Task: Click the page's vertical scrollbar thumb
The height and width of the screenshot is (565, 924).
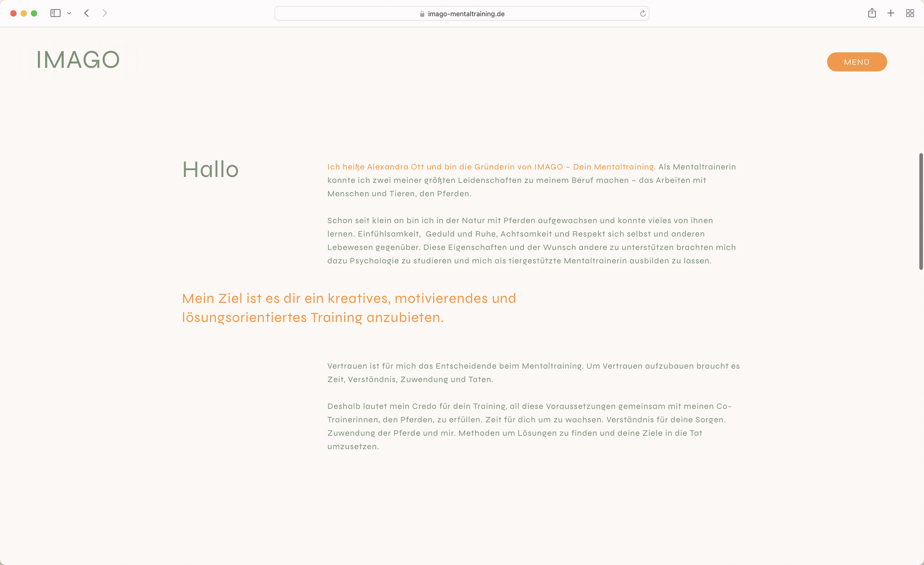Action: 921,211
